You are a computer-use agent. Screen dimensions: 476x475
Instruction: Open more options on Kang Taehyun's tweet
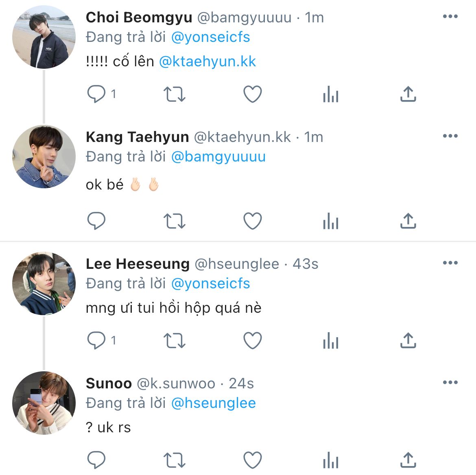(x=450, y=136)
